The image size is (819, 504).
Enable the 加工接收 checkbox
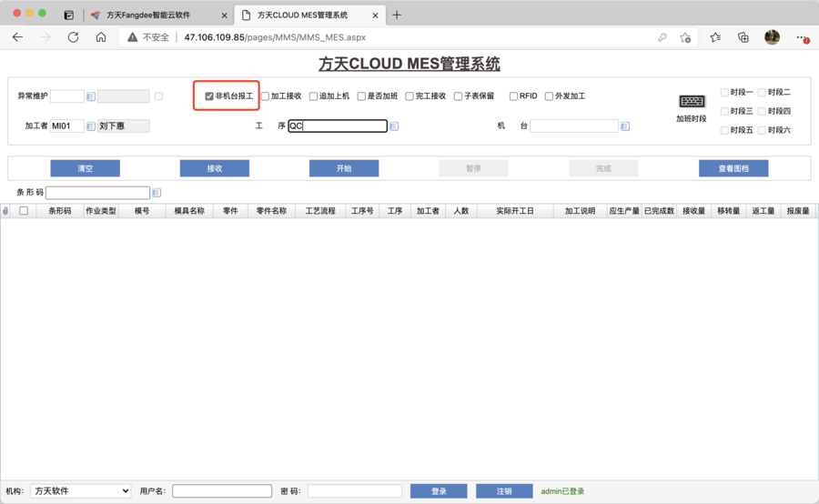coord(266,96)
